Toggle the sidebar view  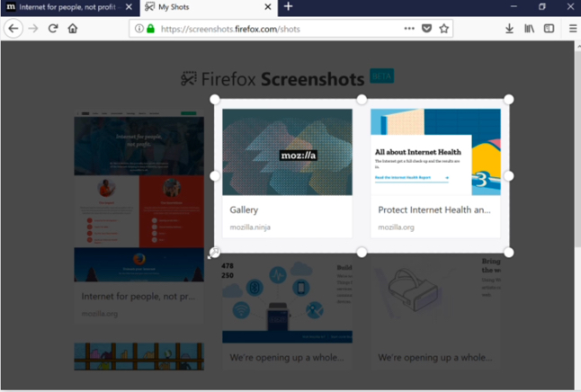pos(549,29)
